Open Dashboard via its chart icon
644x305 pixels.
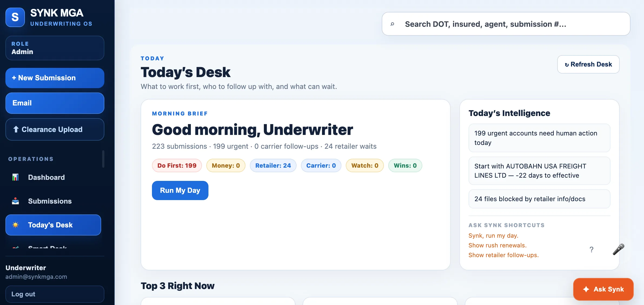(x=15, y=177)
